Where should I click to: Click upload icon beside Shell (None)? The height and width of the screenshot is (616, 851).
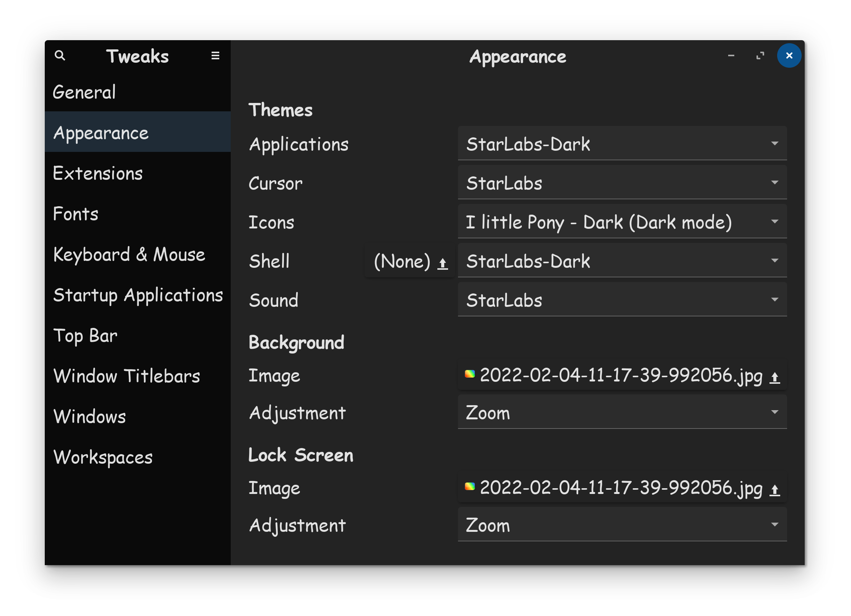pyautogui.click(x=443, y=263)
